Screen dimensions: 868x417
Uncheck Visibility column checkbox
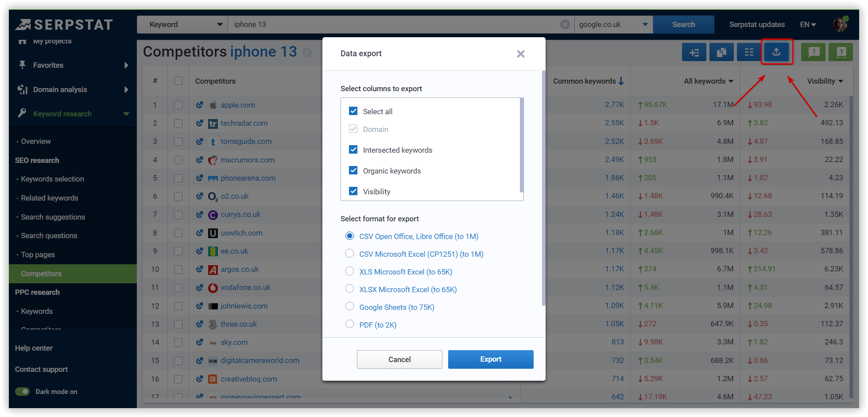click(x=353, y=191)
